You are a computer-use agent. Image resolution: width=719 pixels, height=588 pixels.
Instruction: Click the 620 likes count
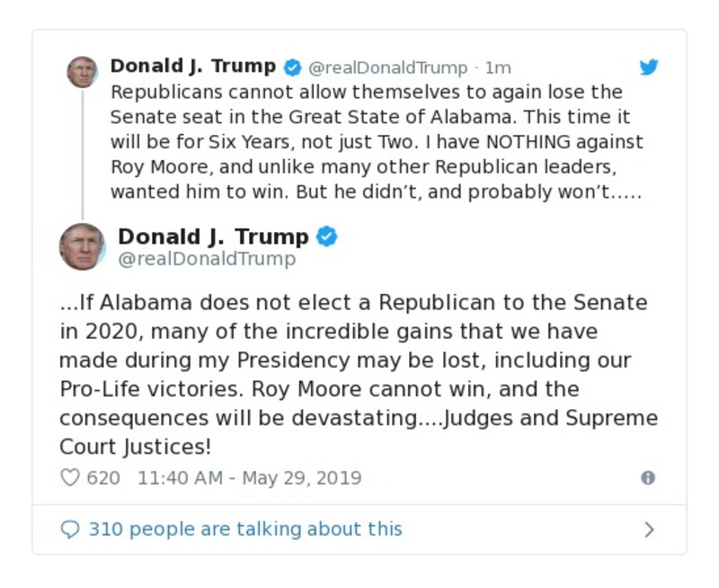(x=103, y=478)
